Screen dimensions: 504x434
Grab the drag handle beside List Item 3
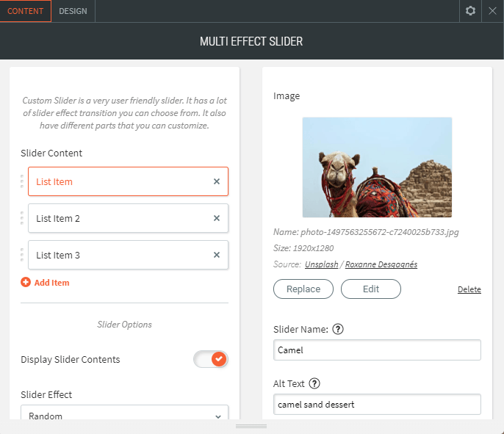[23, 255]
